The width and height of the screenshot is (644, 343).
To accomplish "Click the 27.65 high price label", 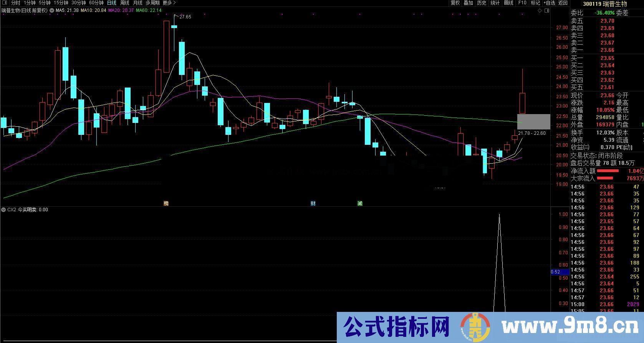I will click(185, 17).
